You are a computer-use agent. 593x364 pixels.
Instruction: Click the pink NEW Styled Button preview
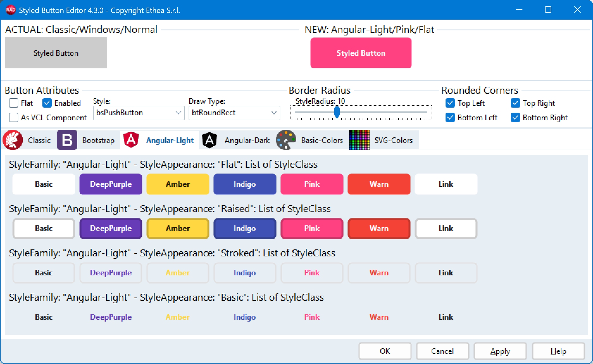tap(361, 53)
